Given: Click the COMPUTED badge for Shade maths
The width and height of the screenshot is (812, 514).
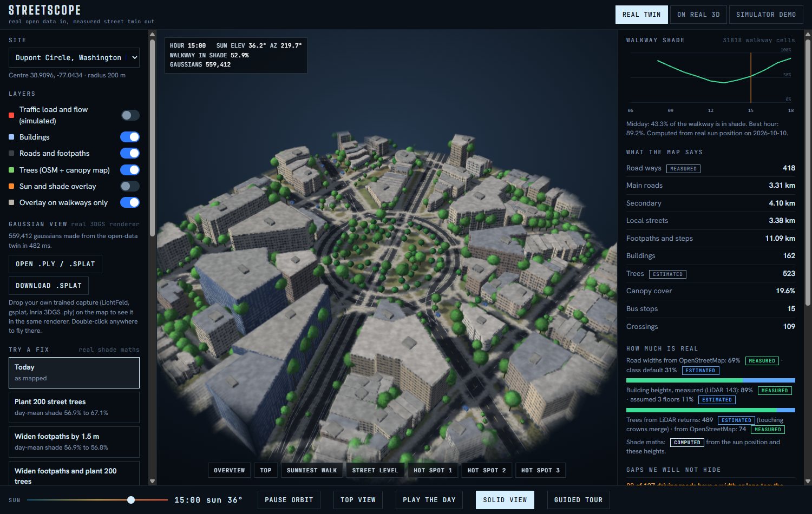Looking at the screenshot, I should (x=687, y=443).
